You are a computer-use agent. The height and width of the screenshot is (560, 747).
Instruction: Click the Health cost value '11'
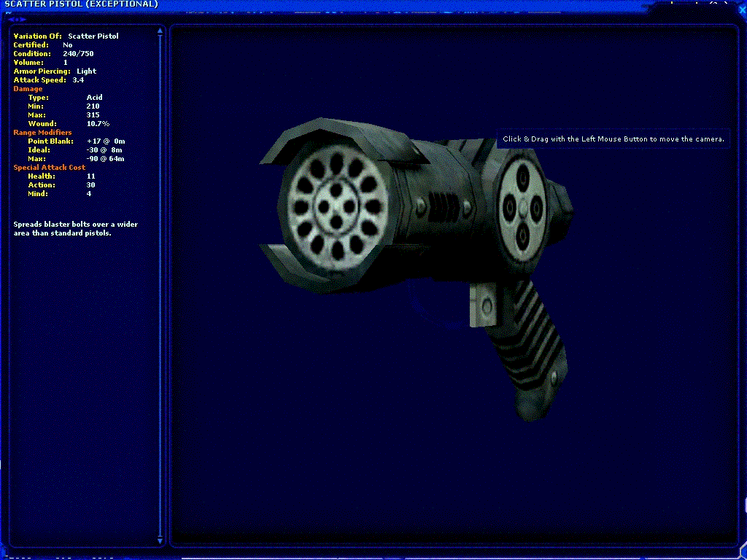click(x=91, y=176)
